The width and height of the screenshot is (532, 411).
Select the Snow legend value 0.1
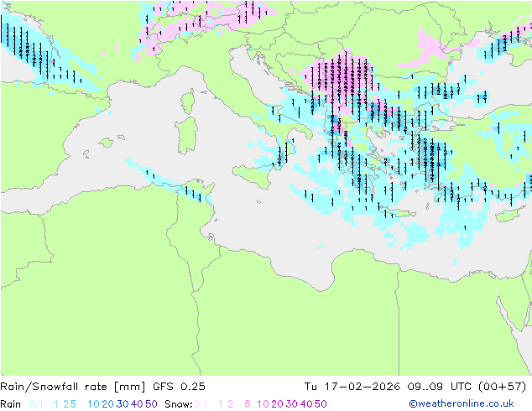201,404
